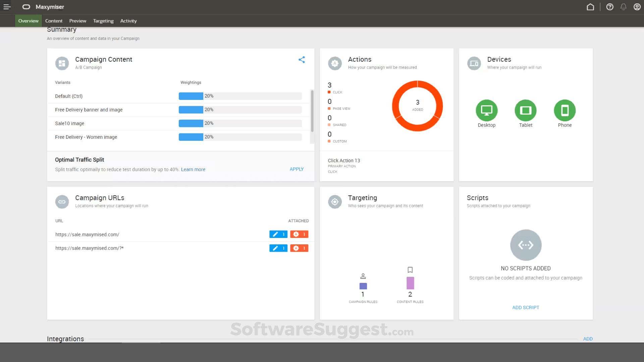Click the Targeting panel target icon

coord(334,202)
